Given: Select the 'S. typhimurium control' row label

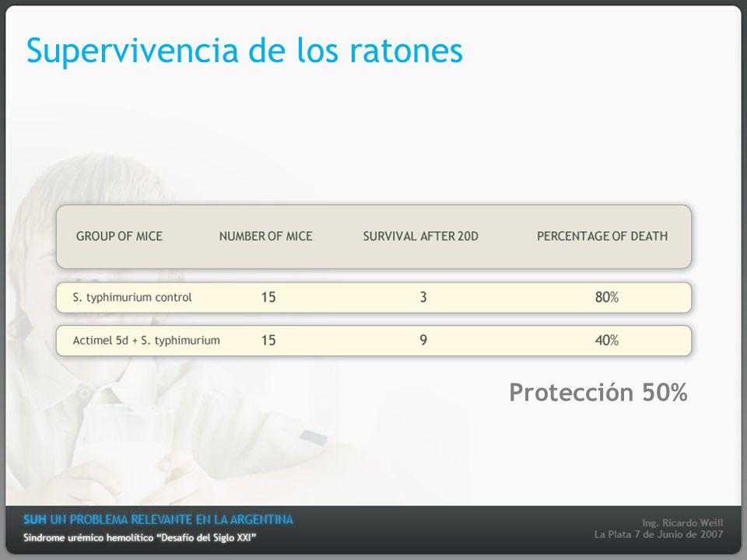Looking at the screenshot, I should (132, 298).
